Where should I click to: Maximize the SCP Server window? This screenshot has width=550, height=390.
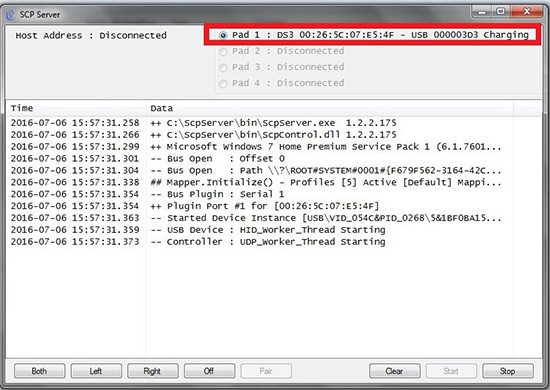click(501, 12)
